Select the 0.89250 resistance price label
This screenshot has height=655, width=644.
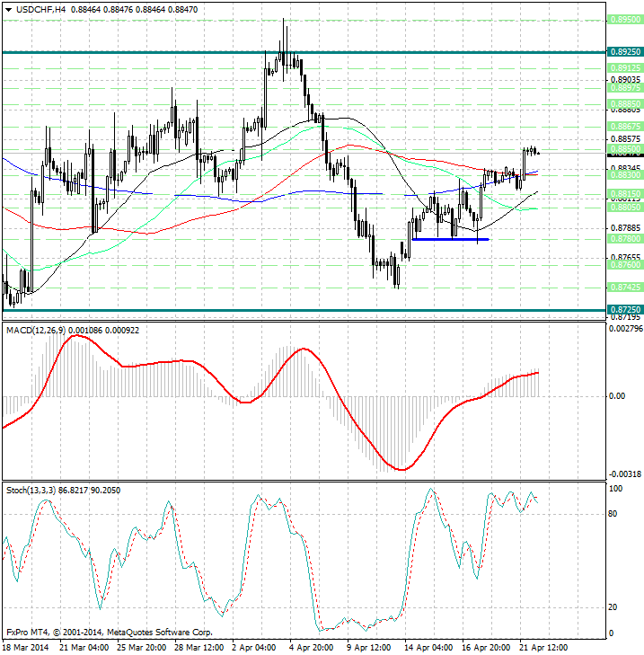[624, 53]
